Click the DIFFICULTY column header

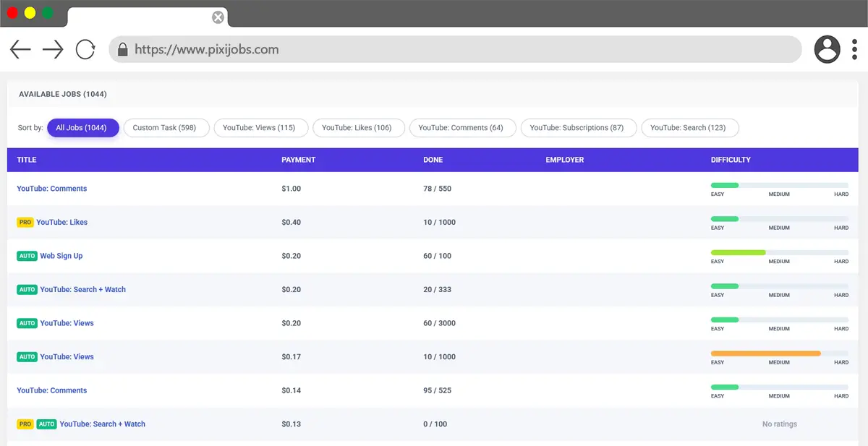(x=731, y=160)
